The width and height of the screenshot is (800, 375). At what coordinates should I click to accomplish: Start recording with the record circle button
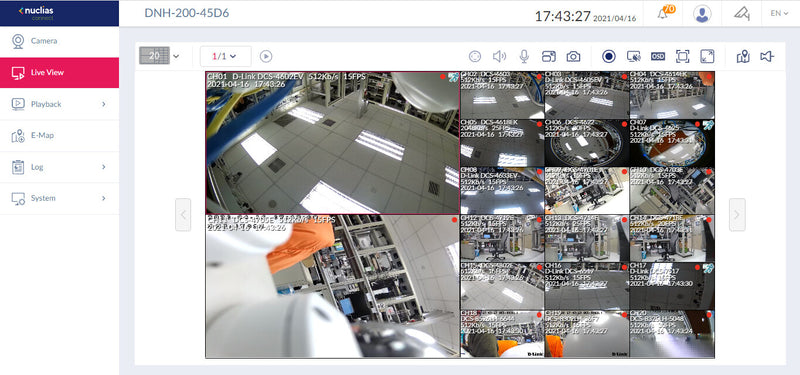click(x=609, y=56)
